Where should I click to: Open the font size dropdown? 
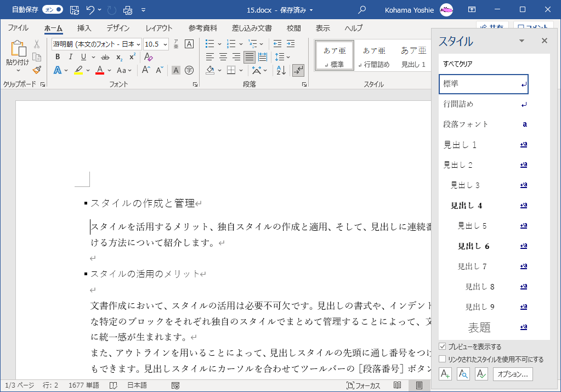point(165,44)
